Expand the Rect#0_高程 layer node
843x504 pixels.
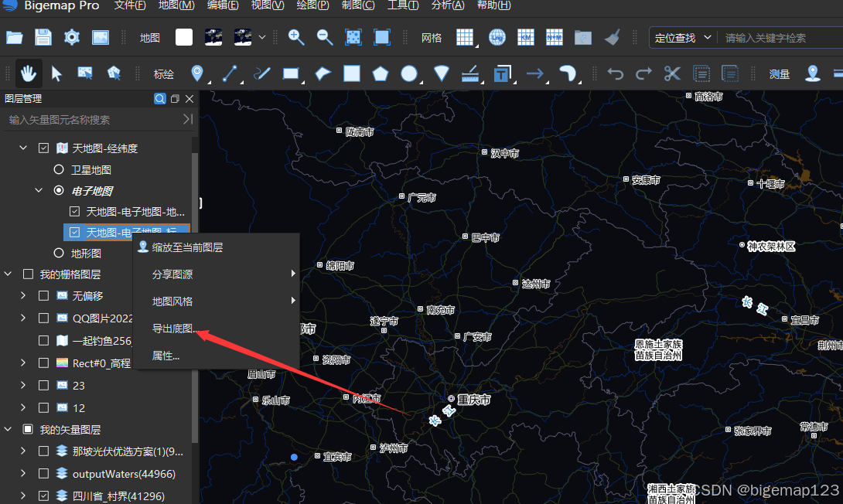[23, 363]
